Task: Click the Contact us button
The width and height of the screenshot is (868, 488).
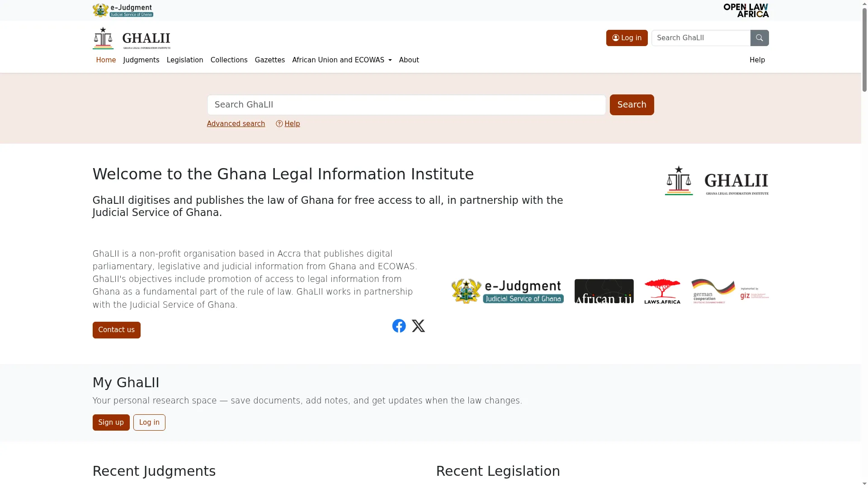Action: pos(117,330)
